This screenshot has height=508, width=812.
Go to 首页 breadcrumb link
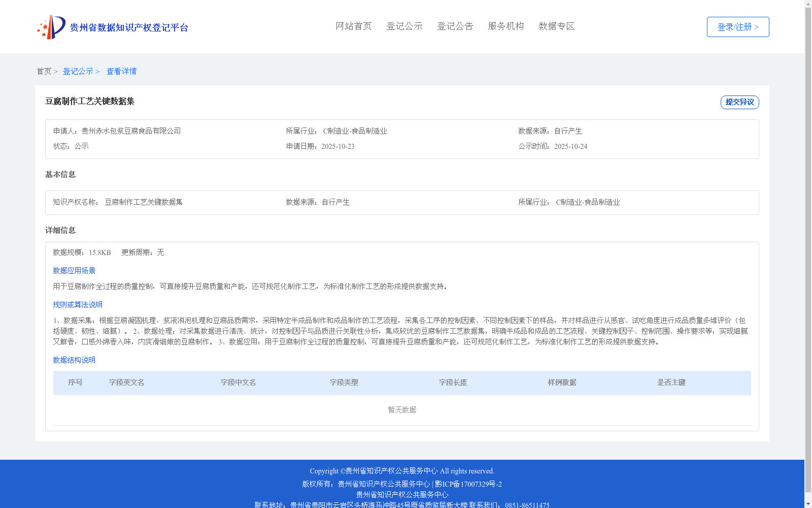point(44,72)
